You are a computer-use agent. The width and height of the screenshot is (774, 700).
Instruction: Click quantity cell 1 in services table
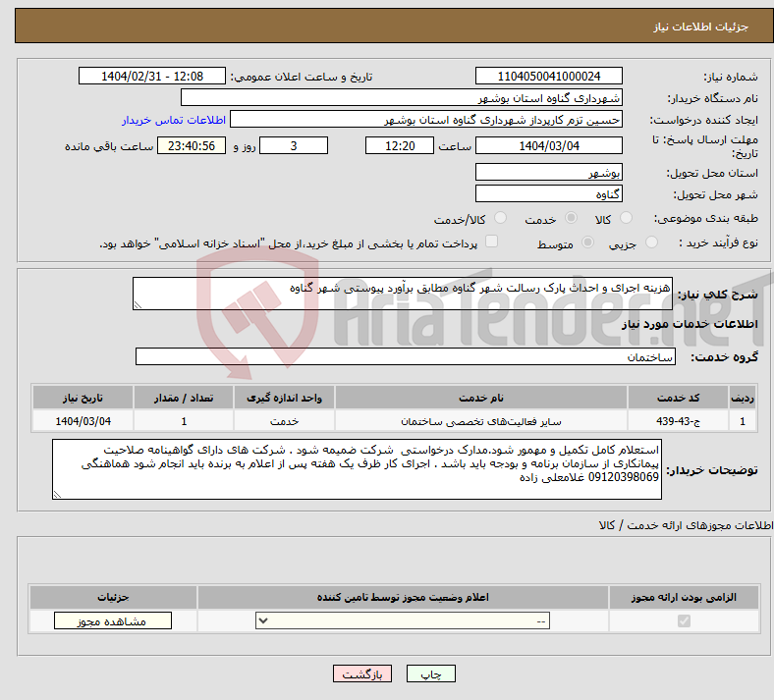tap(184, 421)
